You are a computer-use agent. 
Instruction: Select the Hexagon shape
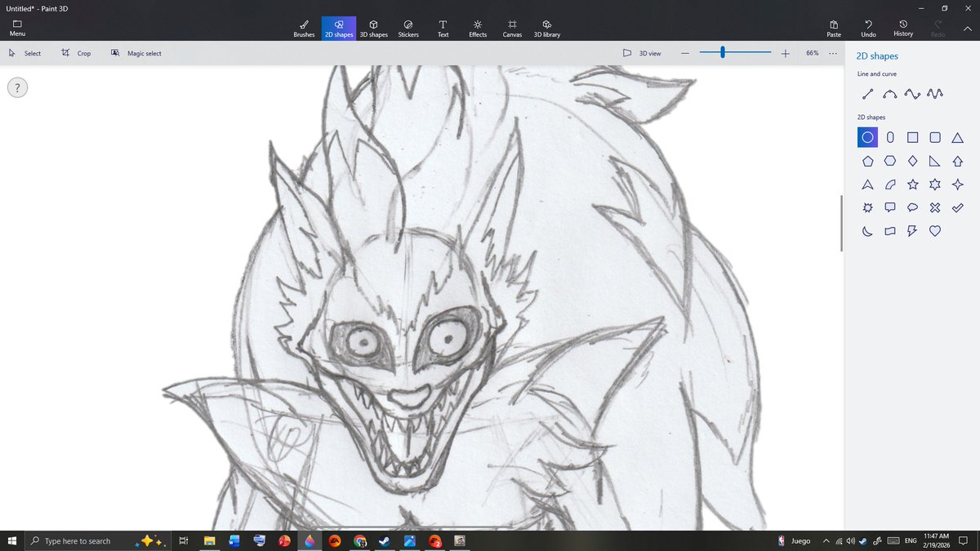(890, 161)
